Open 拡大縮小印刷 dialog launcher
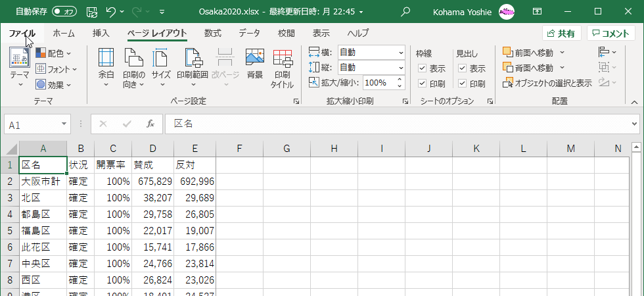644x296 pixels. (405, 101)
